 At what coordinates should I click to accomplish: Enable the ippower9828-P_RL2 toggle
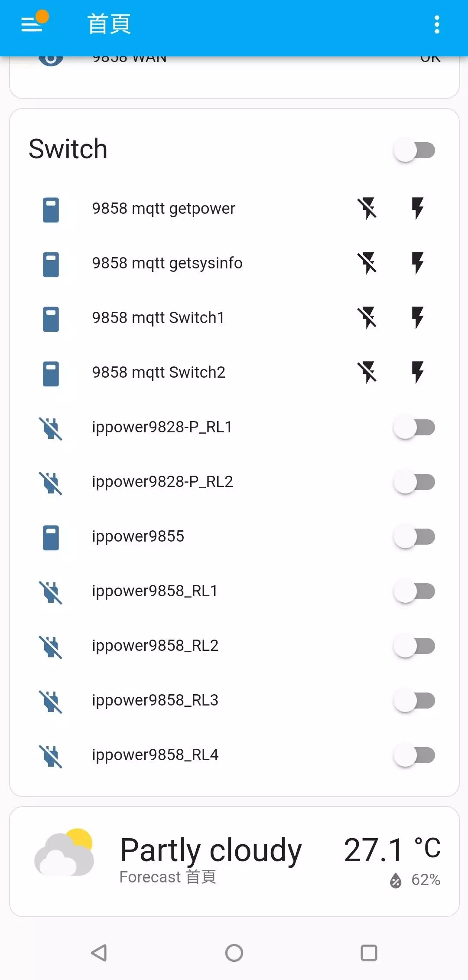pos(414,482)
